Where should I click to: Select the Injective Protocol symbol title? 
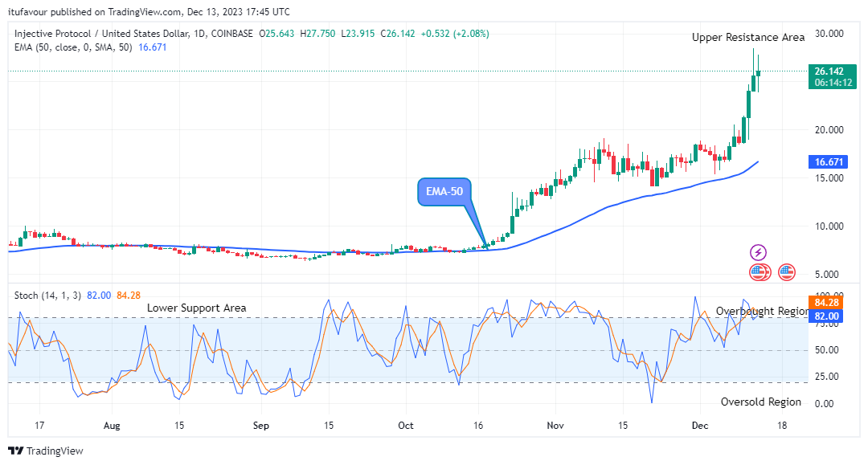click(133, 34)
